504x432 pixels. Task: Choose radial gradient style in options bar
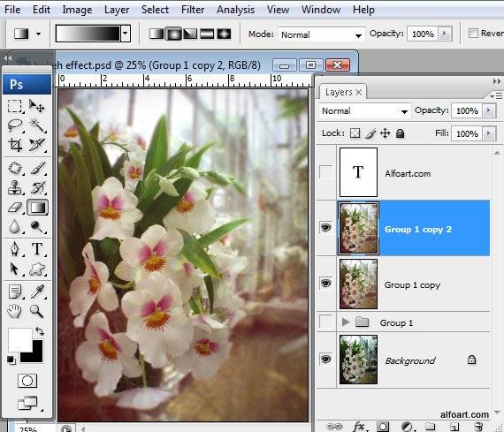[173, 34]
